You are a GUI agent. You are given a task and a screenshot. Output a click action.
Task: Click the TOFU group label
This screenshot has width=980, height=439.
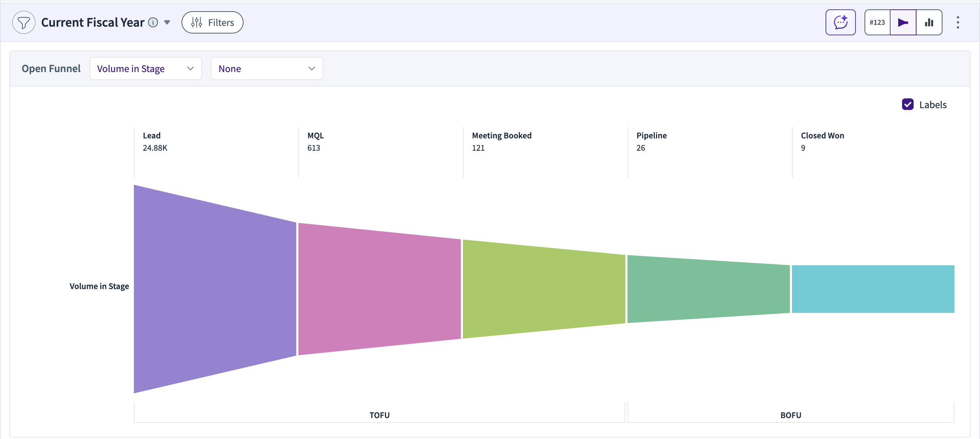[x=379, y=415]
